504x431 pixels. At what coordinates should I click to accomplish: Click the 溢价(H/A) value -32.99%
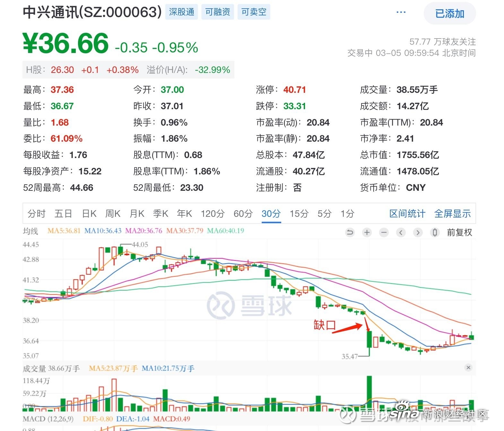tap(213, 70)
